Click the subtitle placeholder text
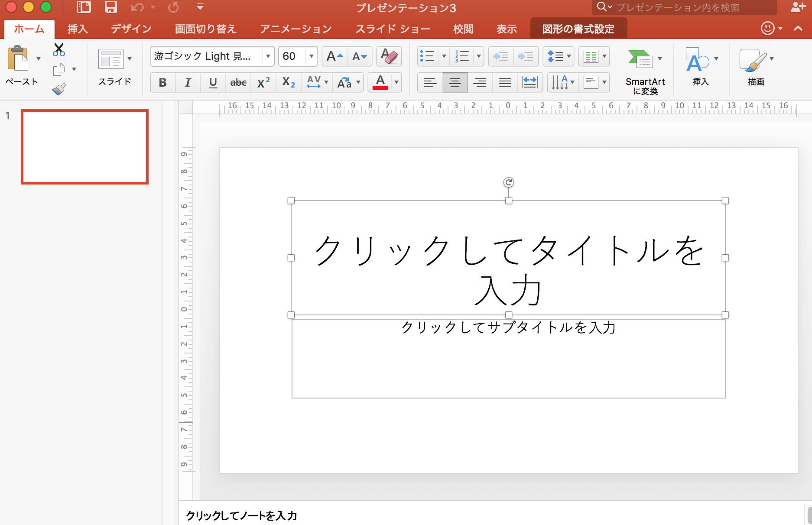 [508, 327]
